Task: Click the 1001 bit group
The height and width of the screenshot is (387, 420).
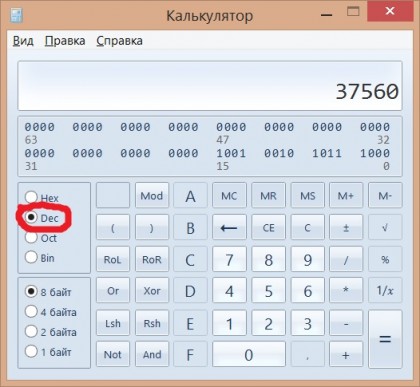Action: pos(231,153)
